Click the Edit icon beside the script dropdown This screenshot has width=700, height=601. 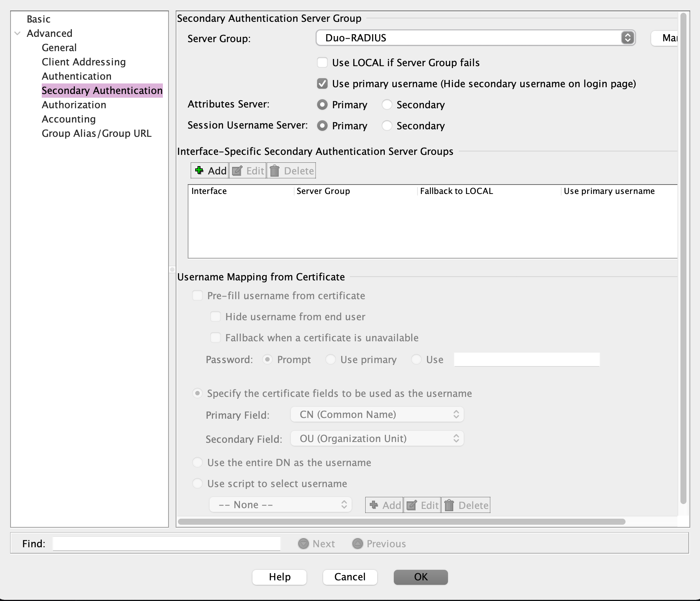tap(412, 505)
